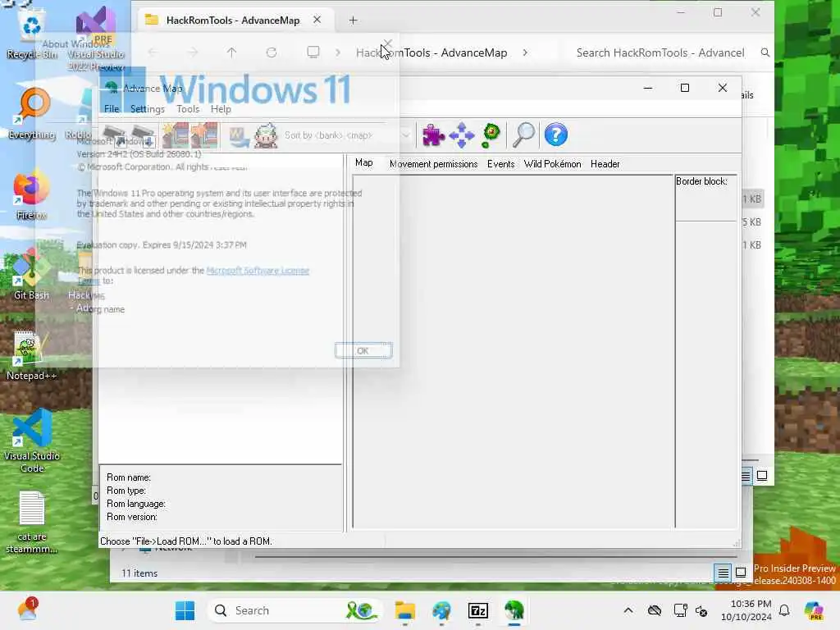840x630 pixels.
Task: Switch to the Movement permissions tab
Action: click(x=433, y=164)
